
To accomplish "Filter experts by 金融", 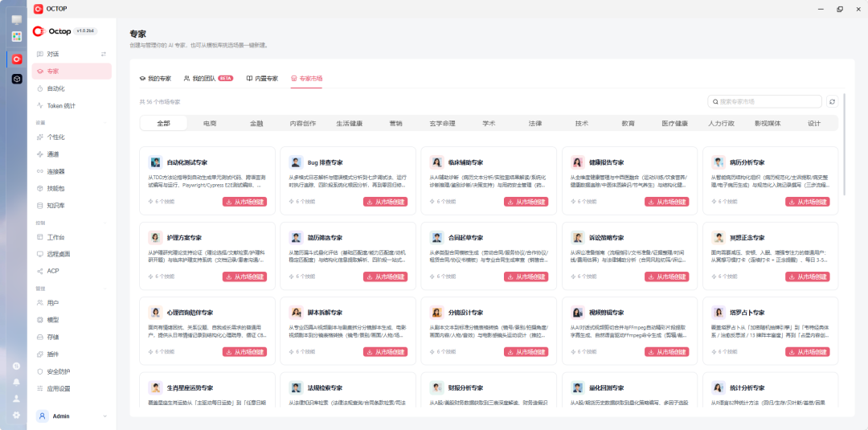I will [x=256, y=124].
